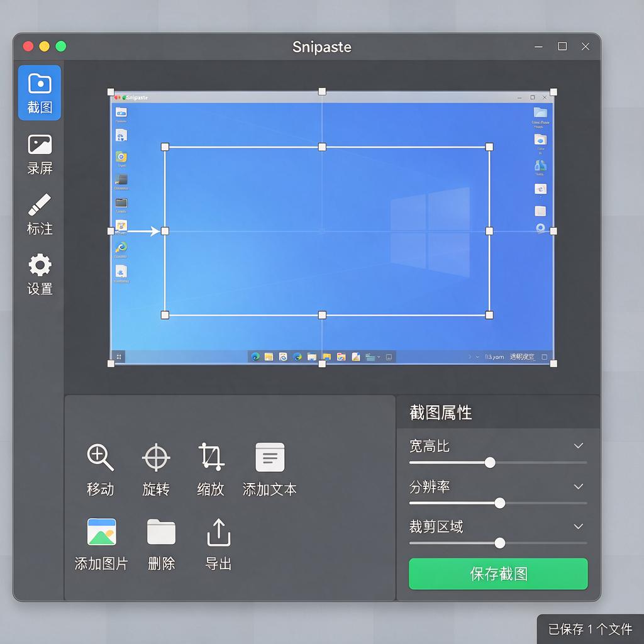Click the inner crop box bottom-left handle
This screenshot has width=644, height=644.
click(x=165, y=315)
